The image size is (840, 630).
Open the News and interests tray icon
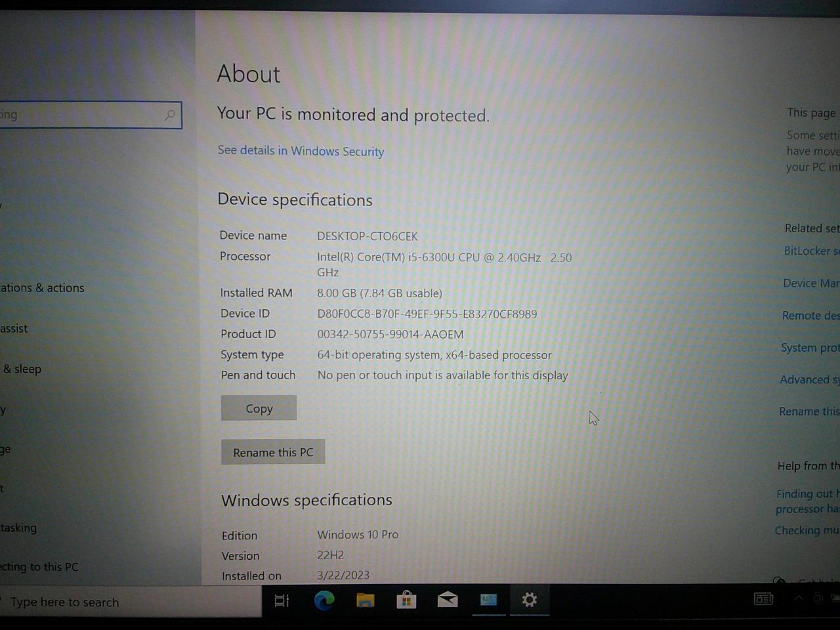[763, 598]
